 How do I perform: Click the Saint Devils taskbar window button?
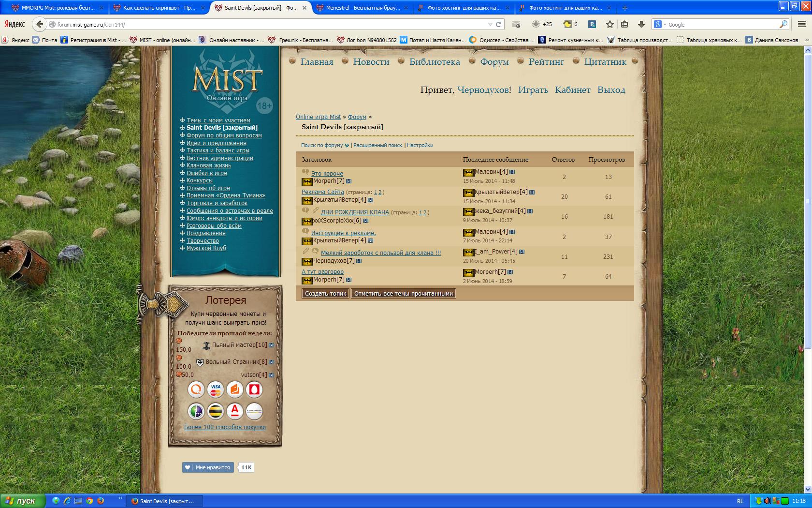point(165,501)
